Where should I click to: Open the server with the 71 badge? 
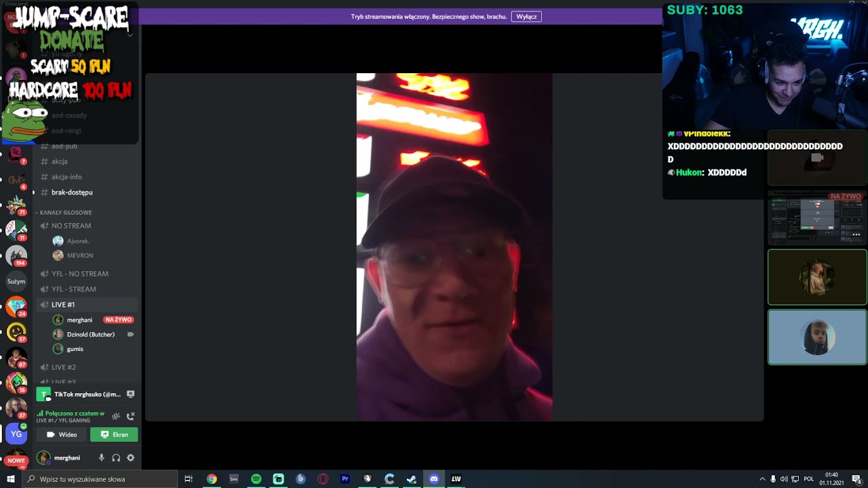point(16,205)
